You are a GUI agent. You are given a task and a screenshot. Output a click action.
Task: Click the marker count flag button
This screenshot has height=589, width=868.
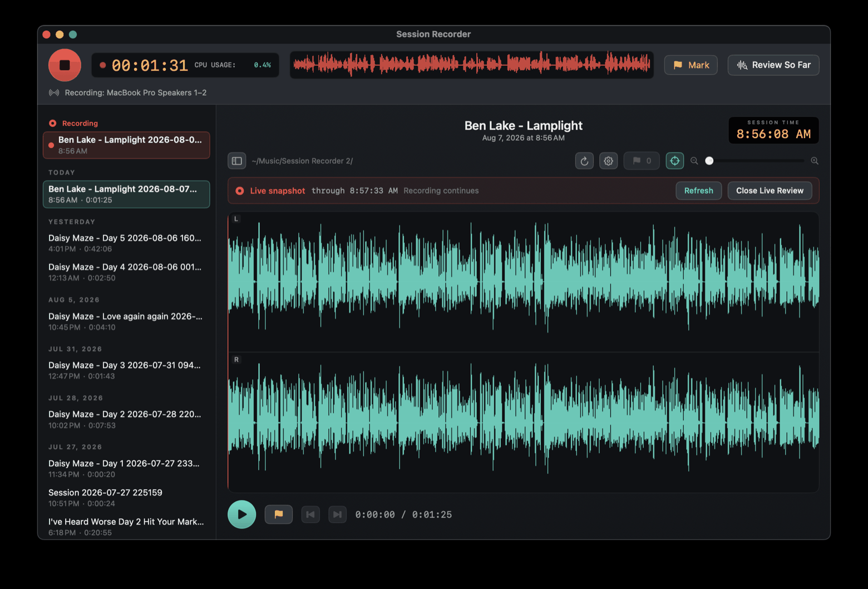tap(642, 161)
